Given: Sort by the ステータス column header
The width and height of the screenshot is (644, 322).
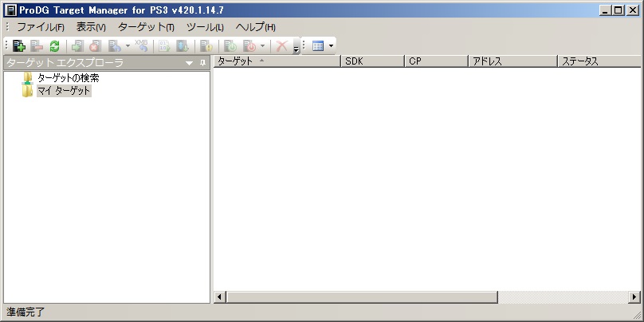Looking at the screenshot, I should point(600,61).
